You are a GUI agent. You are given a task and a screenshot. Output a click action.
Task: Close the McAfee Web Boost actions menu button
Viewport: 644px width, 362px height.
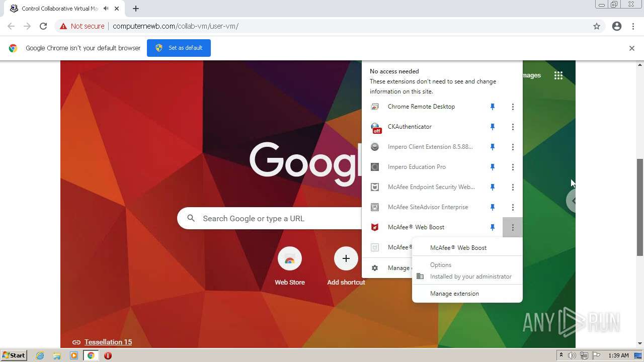coord(513,227)
